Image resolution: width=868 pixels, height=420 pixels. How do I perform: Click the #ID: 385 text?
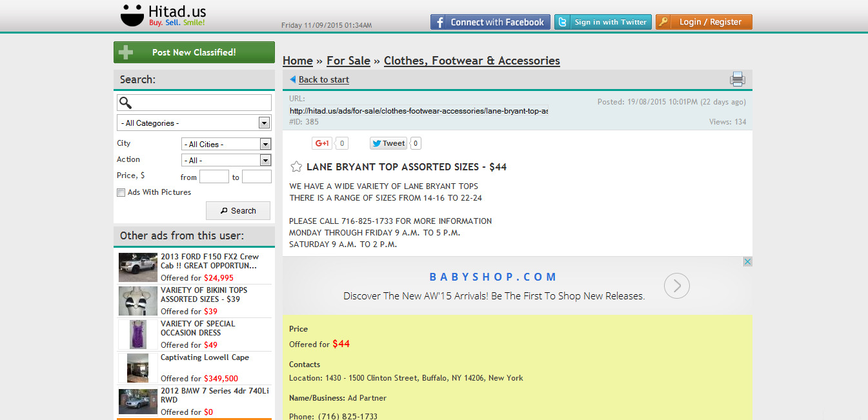click(304, 122)
